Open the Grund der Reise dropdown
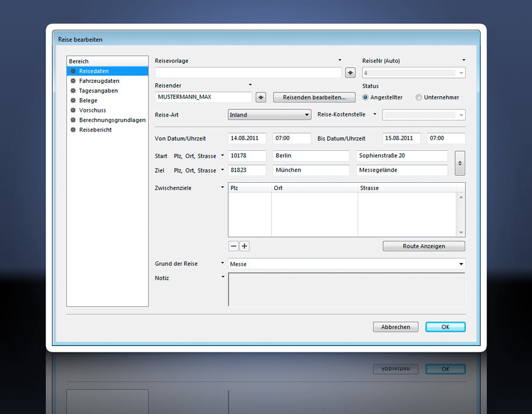Viewport: 532px width, 414px height. coord(346,264)
